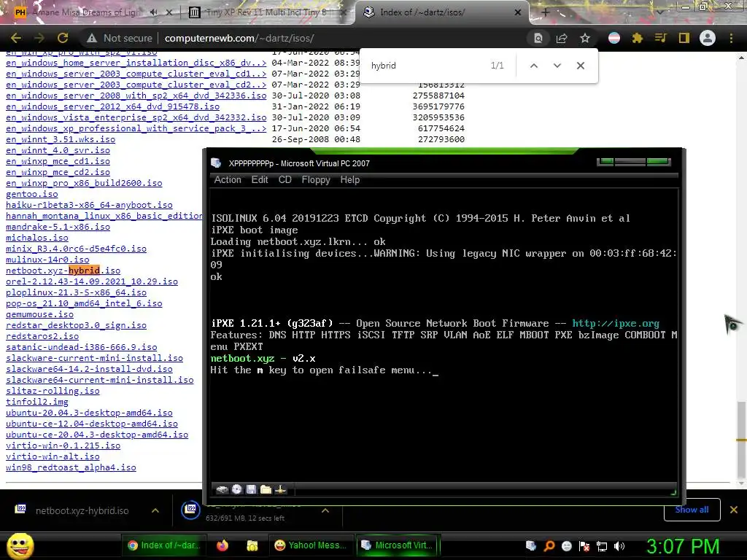Switch to Yahoo! Messenger taskbar button

point(311,545)
